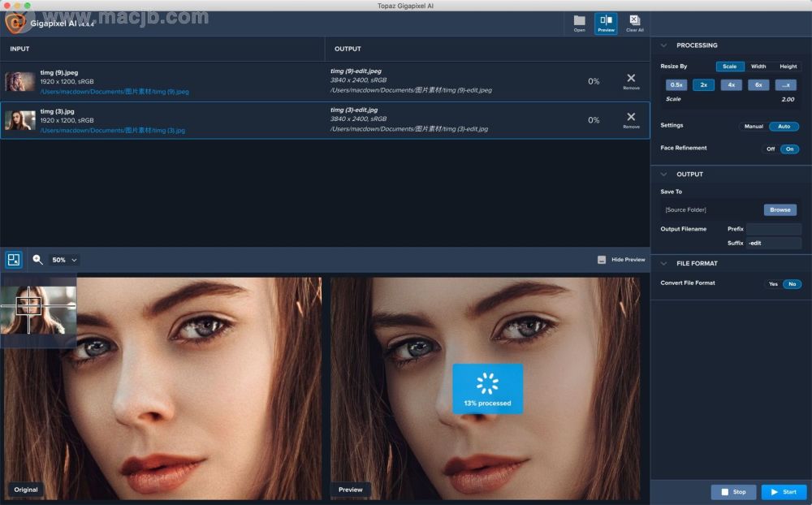Viewport: 812px width, 505px height.
Task: Set Settings mode to Manual
Action: tap(754, 127)
